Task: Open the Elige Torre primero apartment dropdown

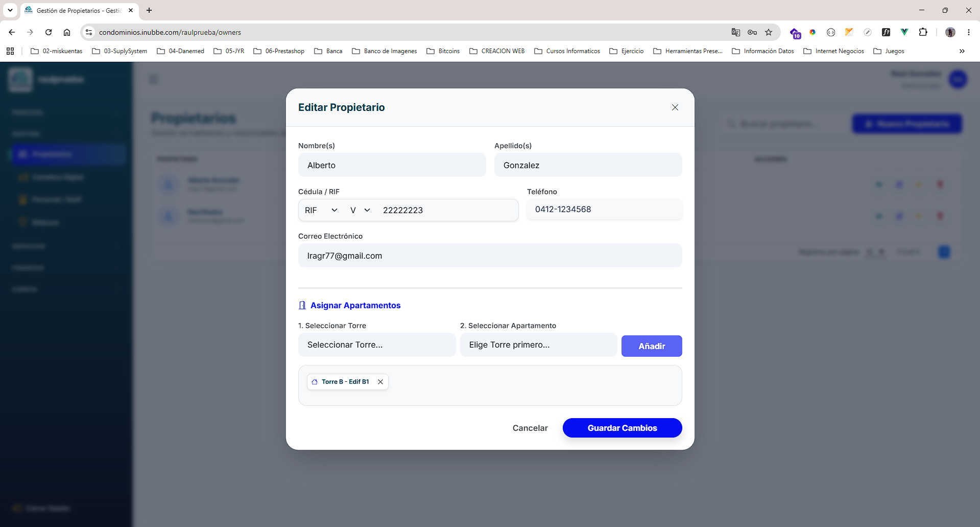Action: click(538, 345)
